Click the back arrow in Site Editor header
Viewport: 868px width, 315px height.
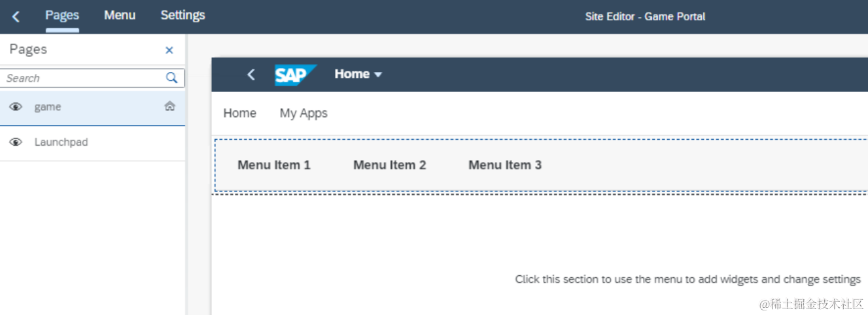(x=16, y=16)
